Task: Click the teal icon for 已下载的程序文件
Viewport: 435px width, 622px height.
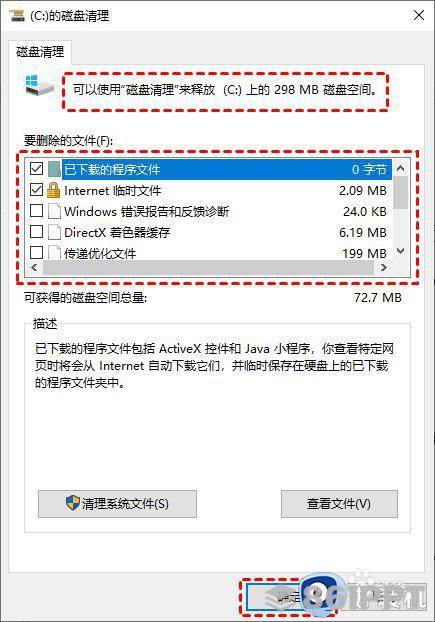Action: click(54, 169)
